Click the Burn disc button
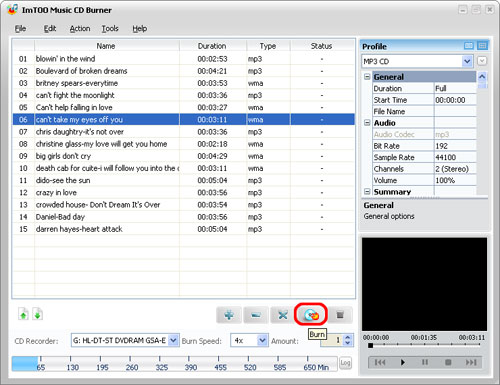500x385 pixels. point(311,315)
